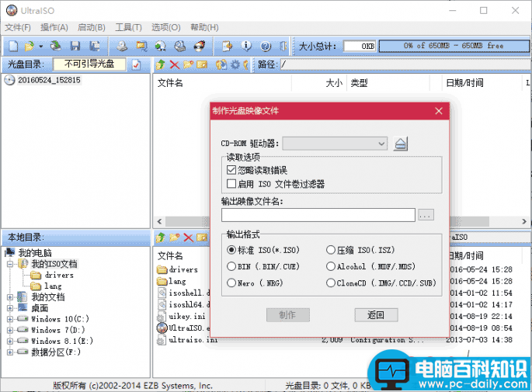Click the 返回 button
Image resolution: width=532 pixels, height=392 pixels.
coord(376,314)
